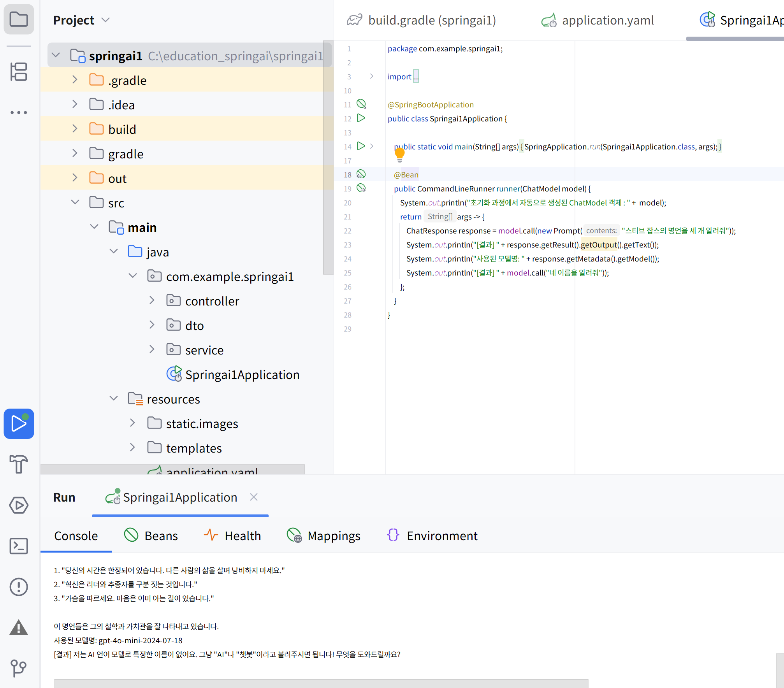Screen dimensions: 784x688
Task: Open the Health tab in Run panel
Action: (232, 535)
